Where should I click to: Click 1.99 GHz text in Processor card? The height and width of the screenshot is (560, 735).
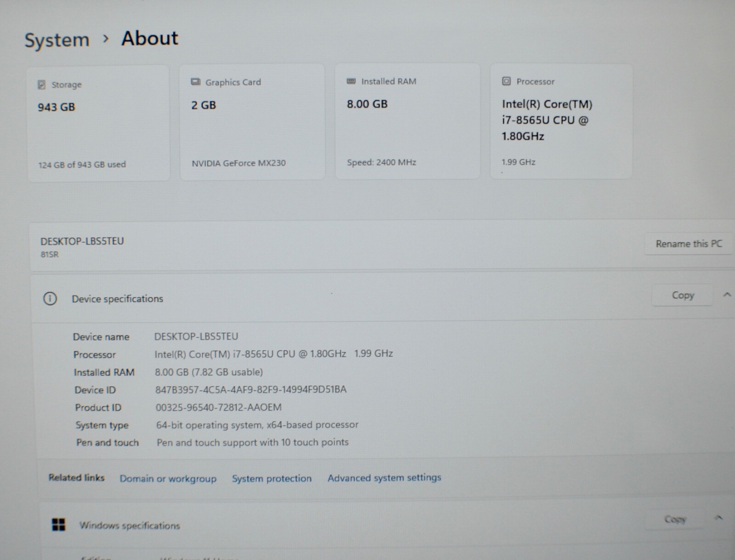click(x=518, y=162)
